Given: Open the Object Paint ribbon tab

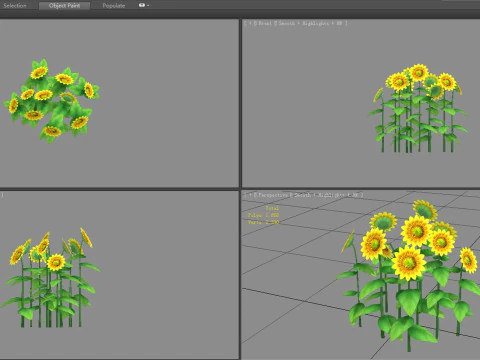Looking at the screenshot, I should 64,6.
